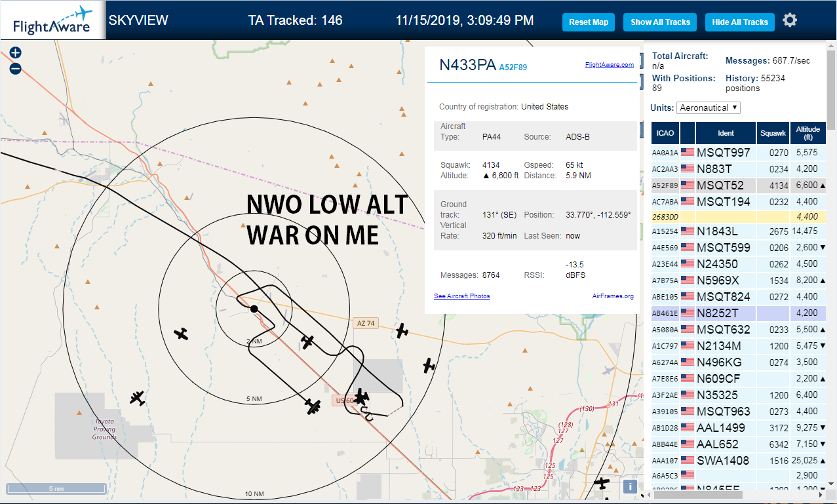Select MSQT963 row in aircraft list

pos(739,412)
